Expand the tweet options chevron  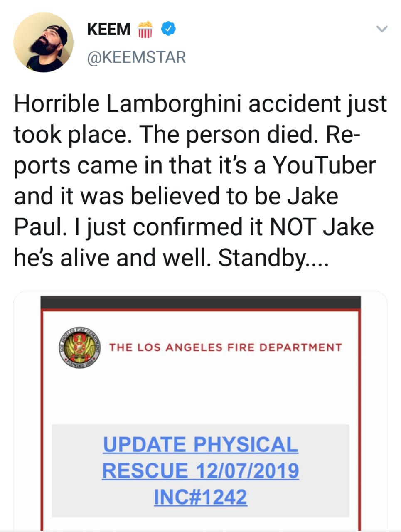[381, 29]
